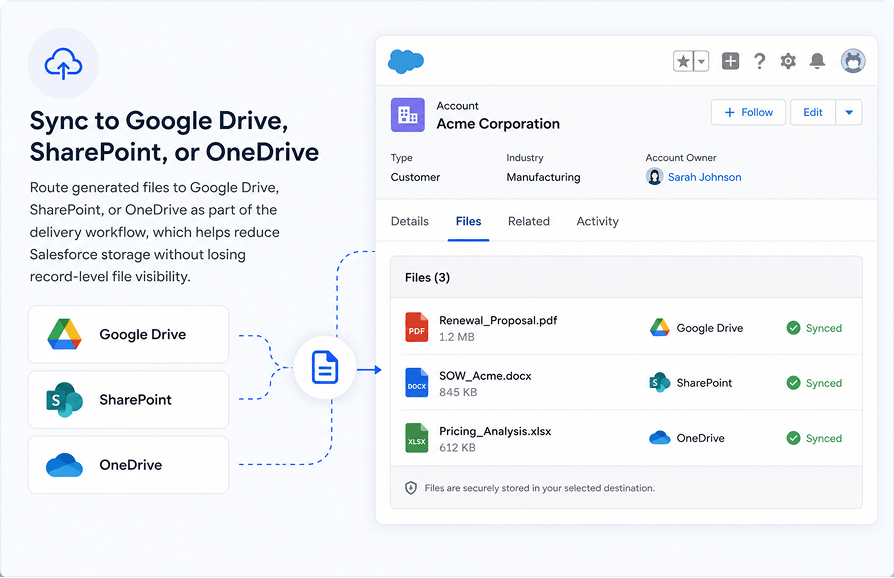Select the Files tab
This screenshot has width=894, height=578.
click(469, 221)
